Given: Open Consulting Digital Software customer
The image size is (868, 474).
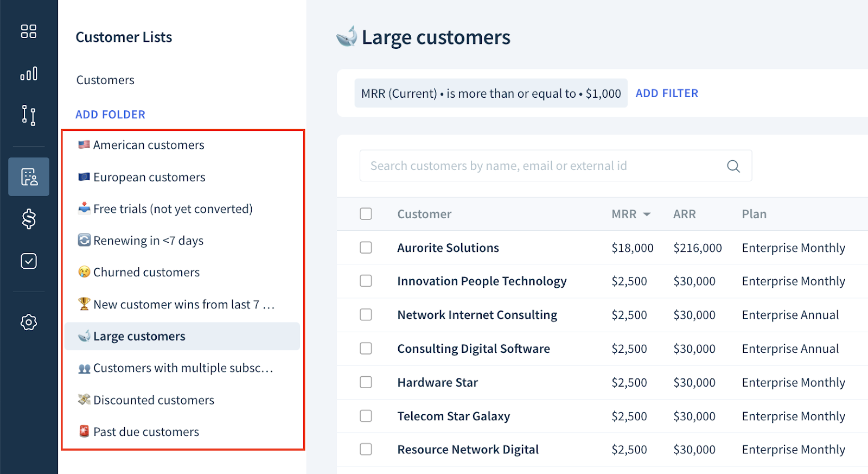Looking at the screenshot, I should [474, 349].
